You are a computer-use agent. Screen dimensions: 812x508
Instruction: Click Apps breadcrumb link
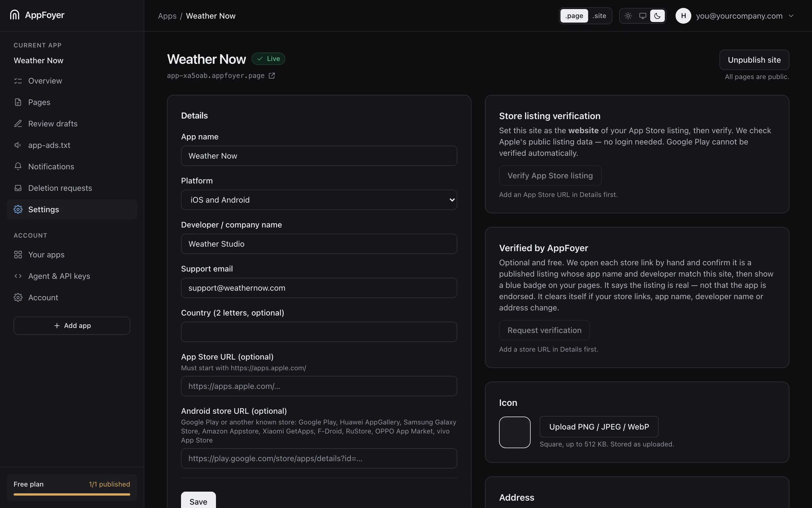(x=167, y=16)
